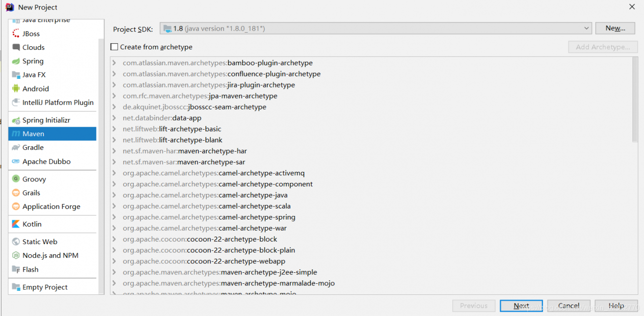Select maven-archetype-har row
The image size is (644, 316).
(371, 151)
